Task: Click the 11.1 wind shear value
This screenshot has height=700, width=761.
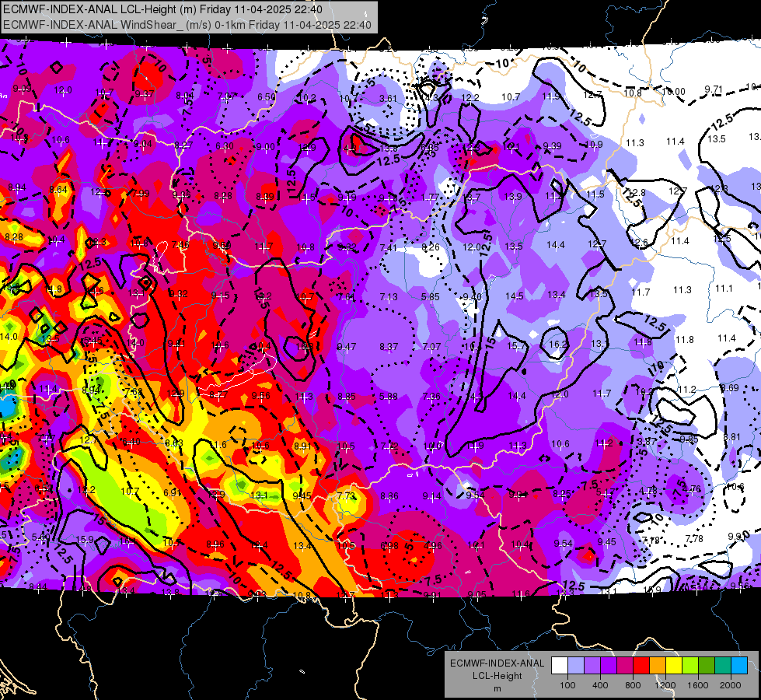Action: 724,288
